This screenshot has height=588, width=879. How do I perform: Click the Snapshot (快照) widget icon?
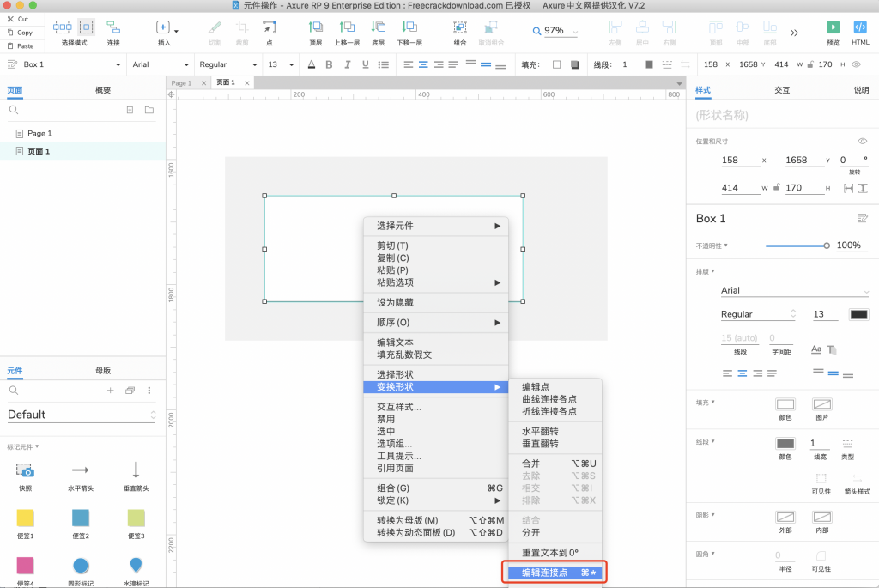click(x=25, y=470)
